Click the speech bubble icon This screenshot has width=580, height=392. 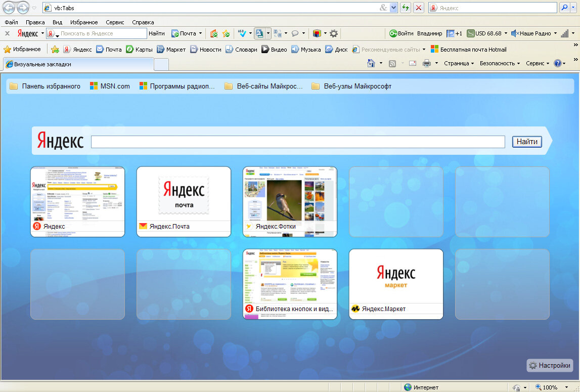(x=295, y=33)
